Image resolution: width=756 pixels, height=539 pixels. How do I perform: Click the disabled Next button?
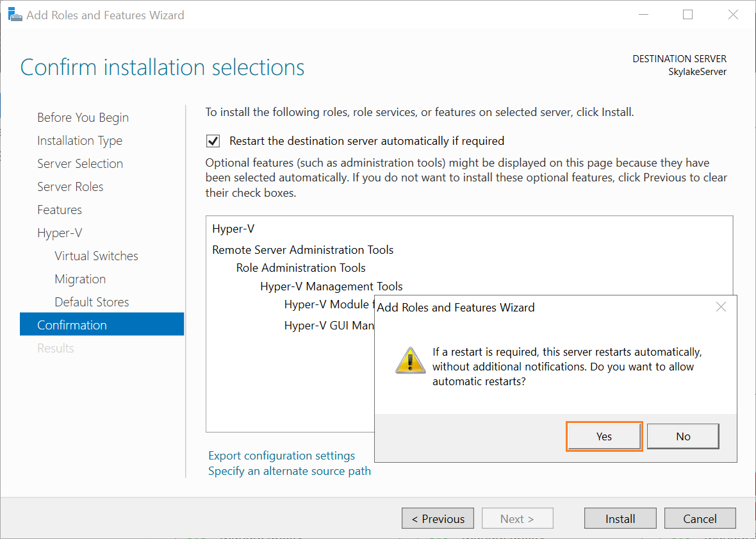point(517,518)
